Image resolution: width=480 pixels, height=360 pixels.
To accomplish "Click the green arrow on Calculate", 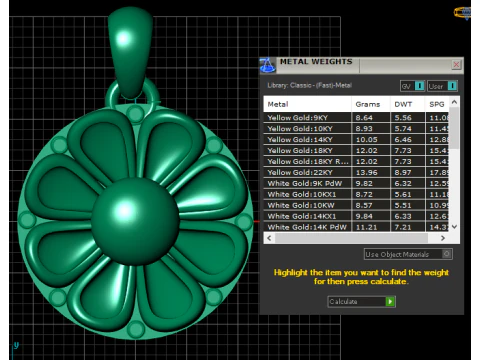I will 390,302.
